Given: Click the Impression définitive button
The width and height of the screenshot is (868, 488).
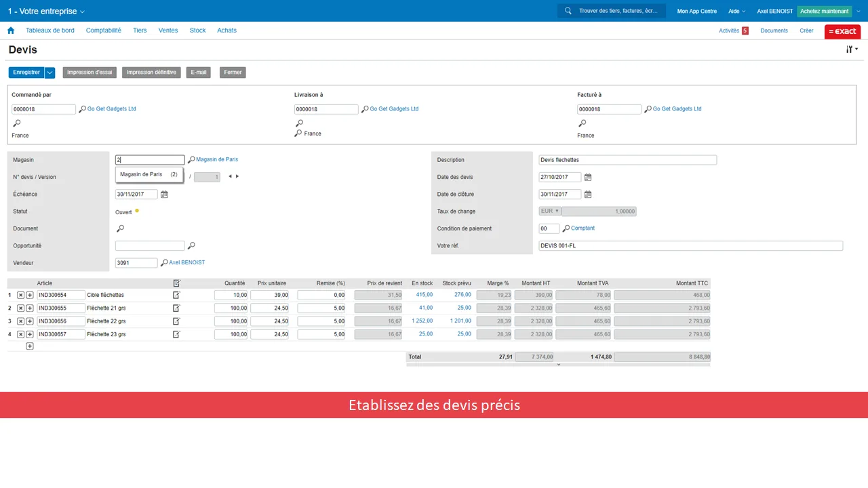Looking at the screenshot, I should click(x=151, y=73).
